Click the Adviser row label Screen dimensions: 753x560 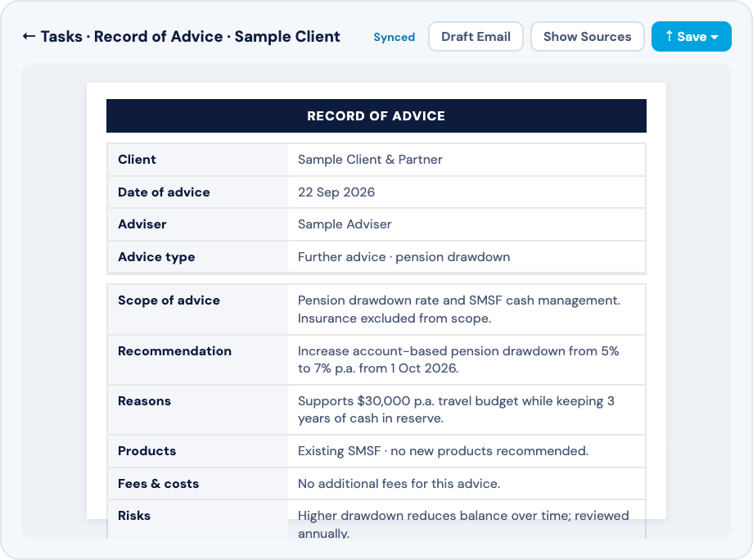142,224
